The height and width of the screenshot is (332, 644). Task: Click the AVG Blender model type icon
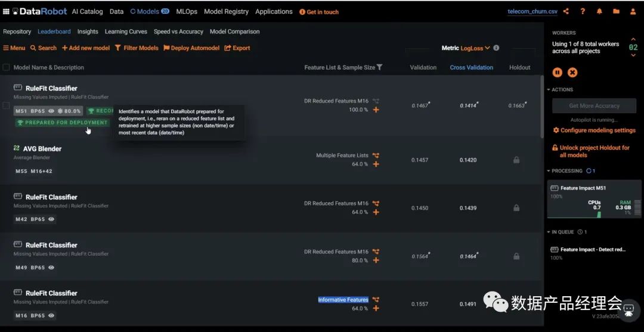[x=17, y=148]
